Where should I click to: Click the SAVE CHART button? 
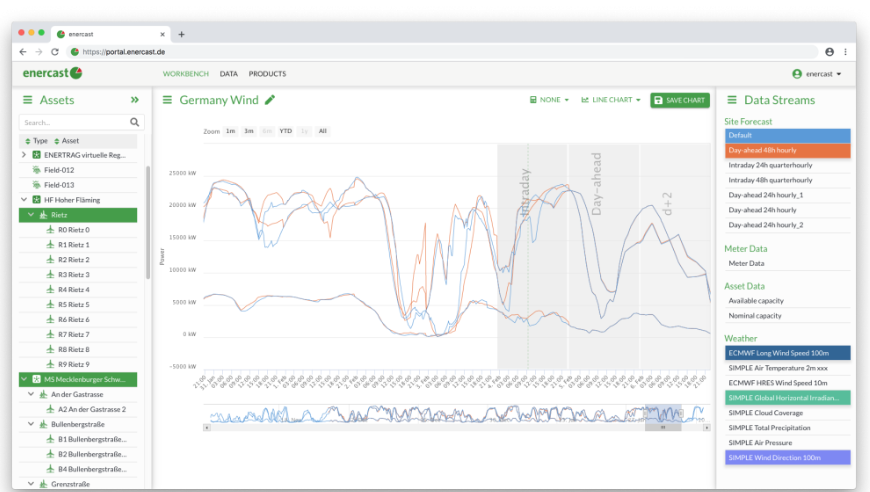pos(680,100)
